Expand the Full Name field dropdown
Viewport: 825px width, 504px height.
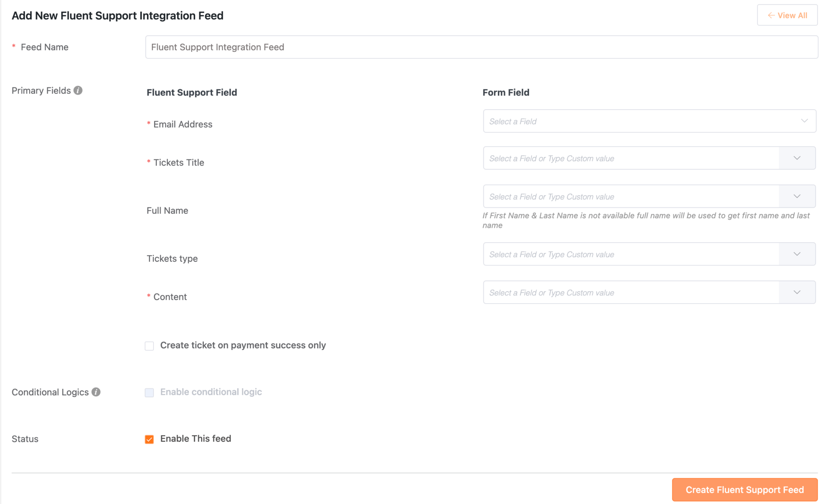click(x=796, y=196)
